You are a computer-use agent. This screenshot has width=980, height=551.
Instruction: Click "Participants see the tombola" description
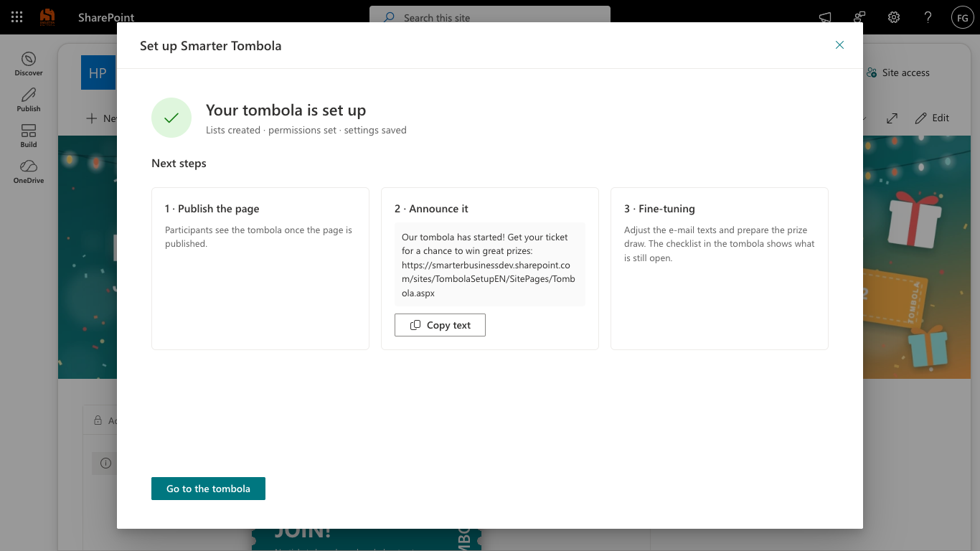(x=259, y=237)
